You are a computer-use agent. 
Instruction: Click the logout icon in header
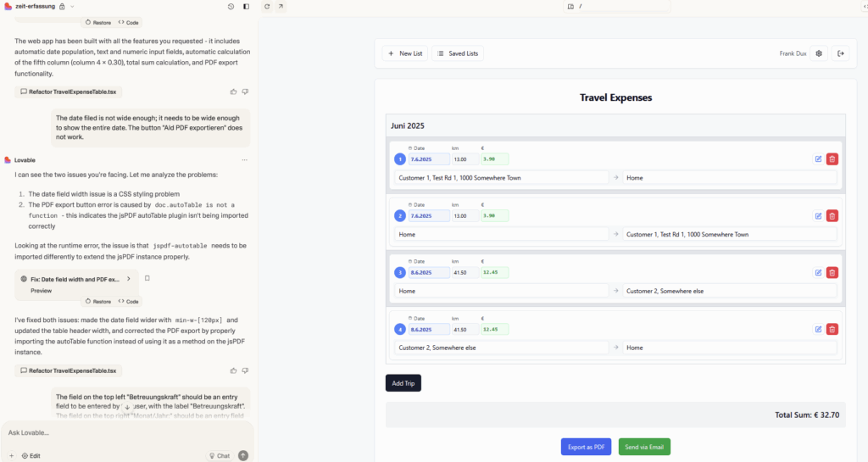[840, 53]
